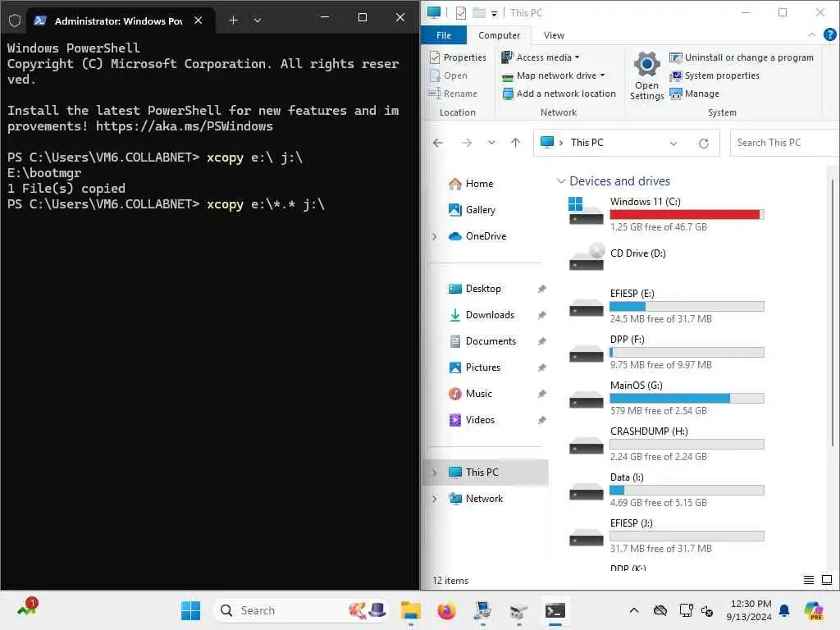Show hidden system tray icons
This screenshot has width=840, height=630.
pyautogui.click(x=634, y=610)
